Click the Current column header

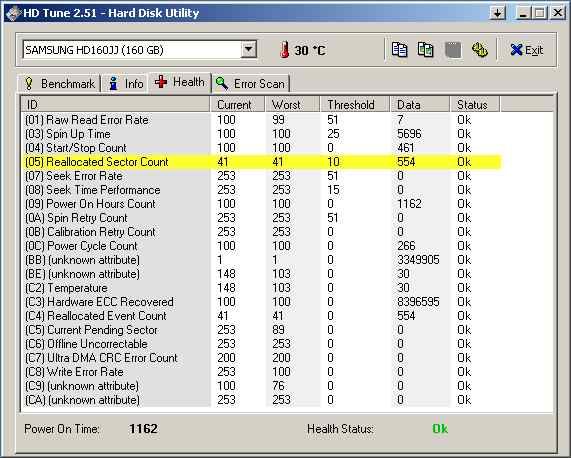[x=237, y=105]
